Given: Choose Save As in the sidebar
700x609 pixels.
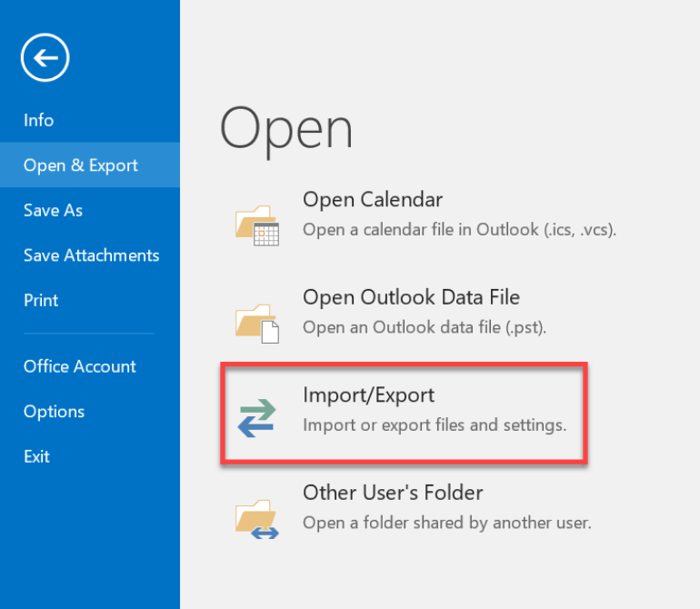Looking at the screenshot, I should (x=90, y=210).
